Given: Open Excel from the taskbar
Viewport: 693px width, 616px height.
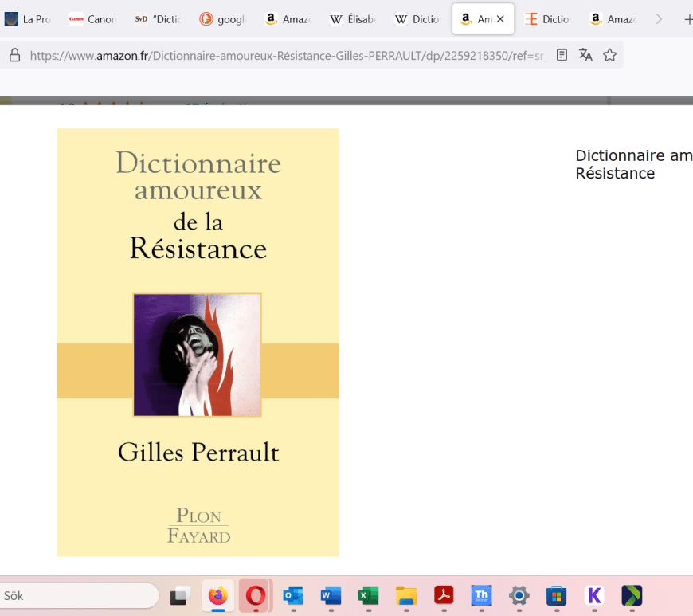Looking at the screenshot, I should (x=368, y=595).
